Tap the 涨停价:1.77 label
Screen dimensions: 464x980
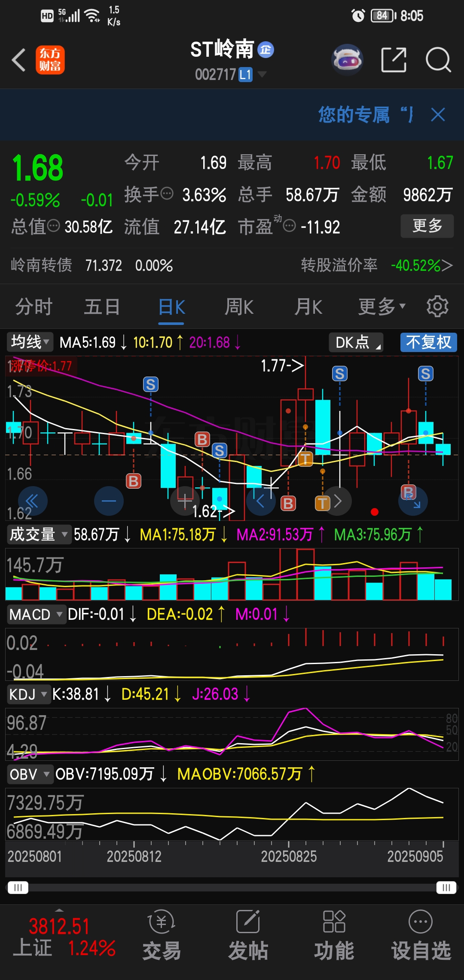(41, 366)
